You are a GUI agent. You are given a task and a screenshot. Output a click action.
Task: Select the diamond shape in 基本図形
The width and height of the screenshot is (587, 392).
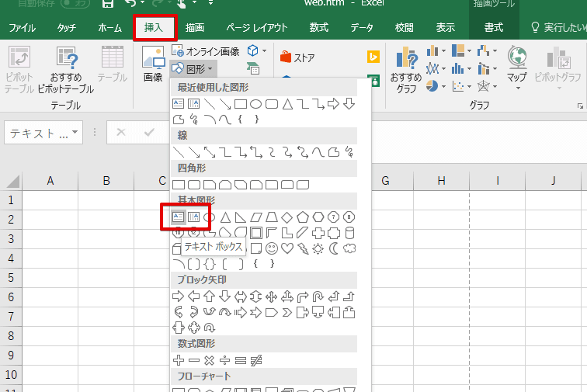[x=287, y=217]
